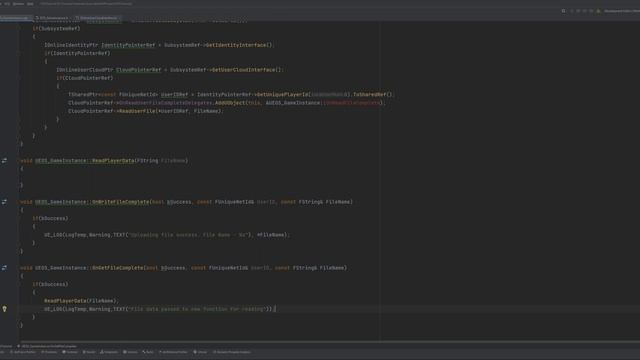This screenshot has width=640, height=360.
Task: Open the Help menu
Action: [x=30, y=4]
